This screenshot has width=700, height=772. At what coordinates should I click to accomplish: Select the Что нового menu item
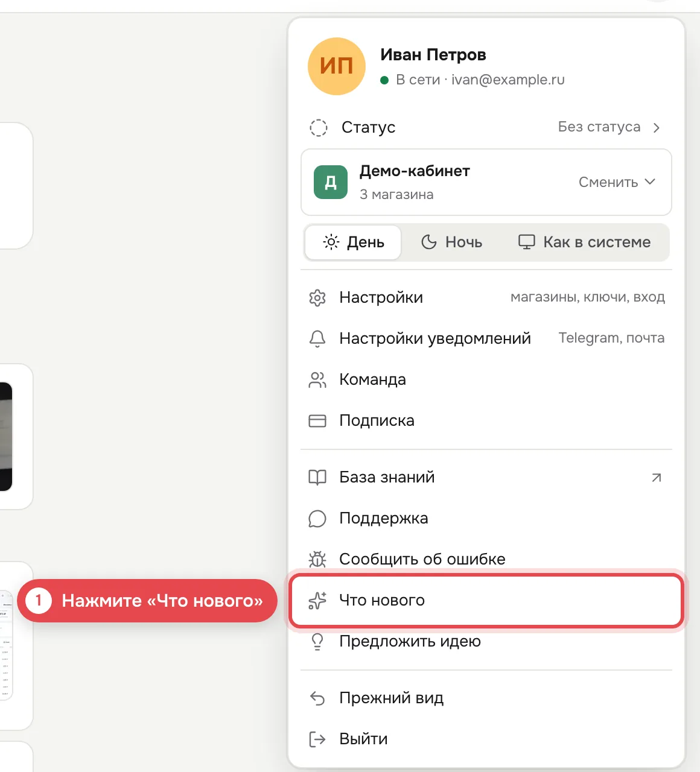tap(486, 600)
